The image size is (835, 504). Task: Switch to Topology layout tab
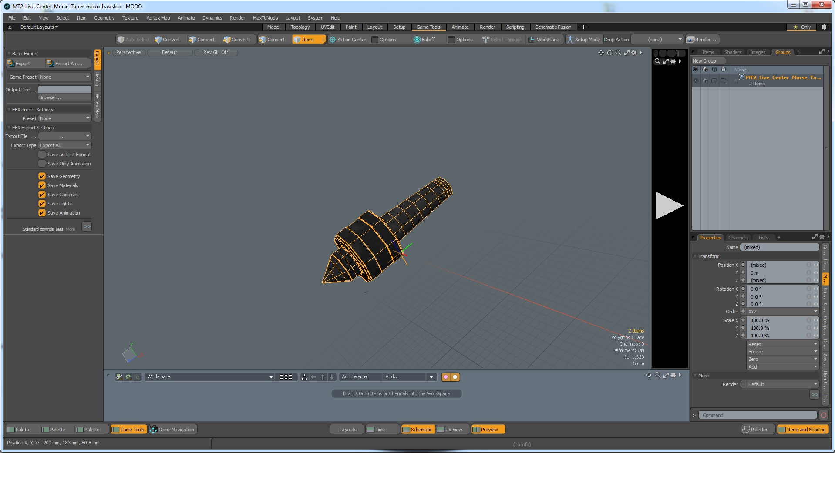pos(300,27)
